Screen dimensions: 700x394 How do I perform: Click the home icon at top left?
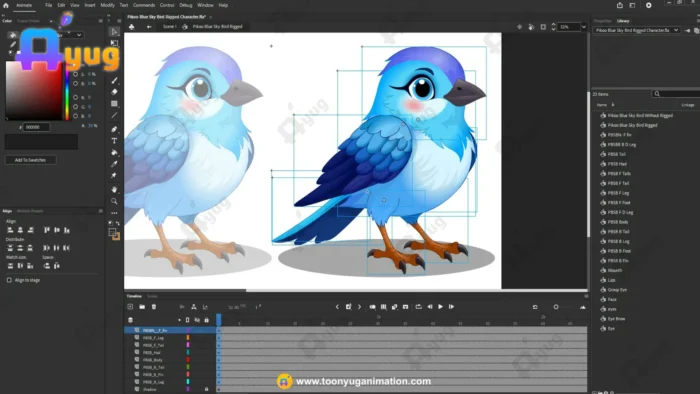point(6,5)
